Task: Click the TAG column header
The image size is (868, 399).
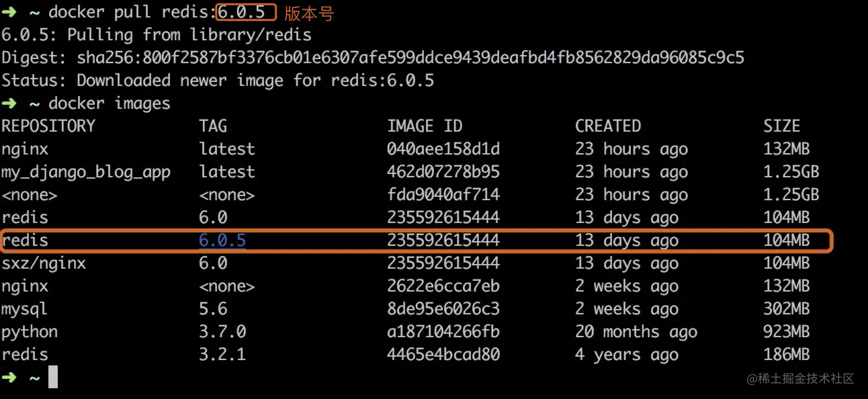Action: point(213,126)
